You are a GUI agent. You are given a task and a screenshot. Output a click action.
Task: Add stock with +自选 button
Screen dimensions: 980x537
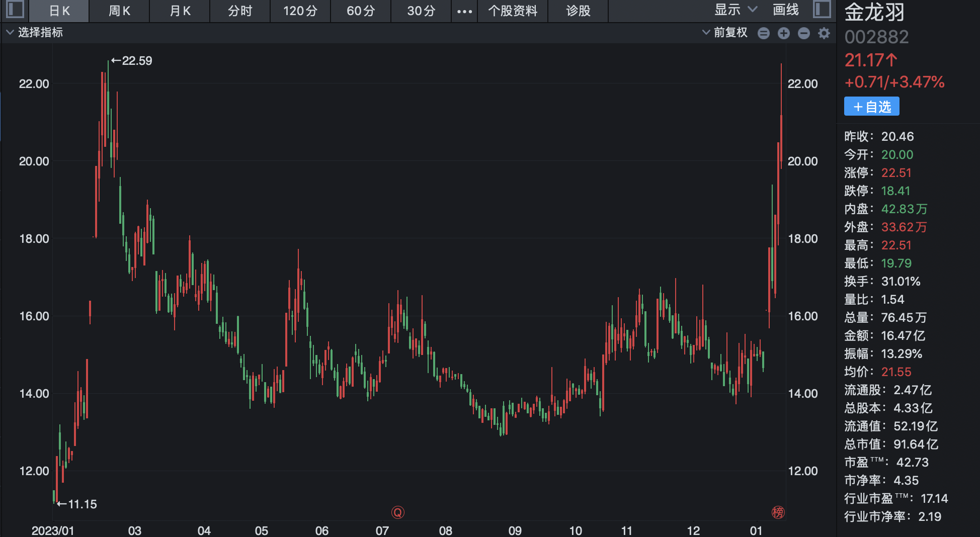(x=871, y=107)
